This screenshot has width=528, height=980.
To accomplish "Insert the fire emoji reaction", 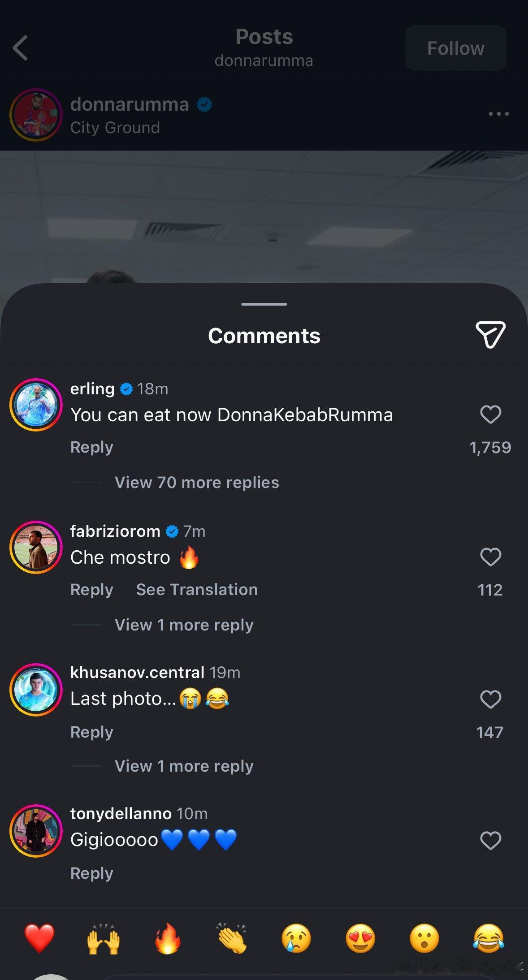I will pyautogui.click(x=168, y=938).
